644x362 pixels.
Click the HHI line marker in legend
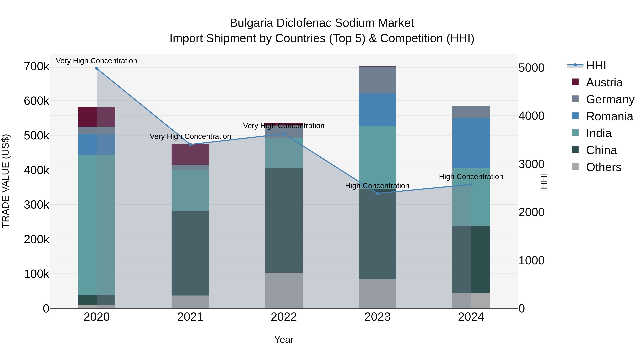(575, 65)
